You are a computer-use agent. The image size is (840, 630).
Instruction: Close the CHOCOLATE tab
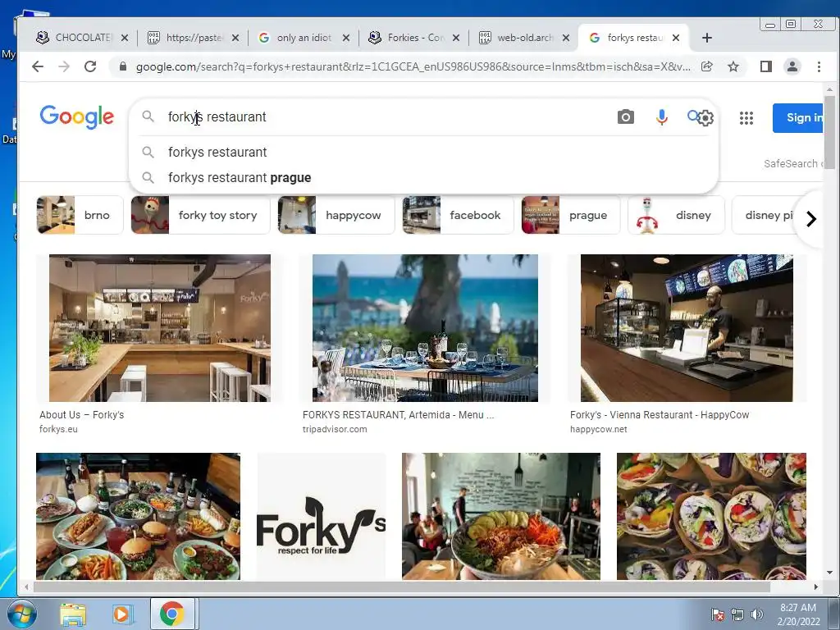click(x=125, y=38)
